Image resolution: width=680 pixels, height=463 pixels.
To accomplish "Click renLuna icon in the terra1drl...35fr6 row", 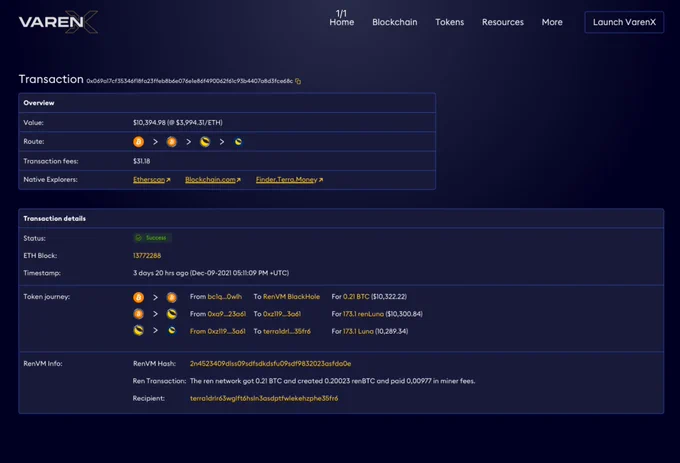I will click(x=138, y=331).
